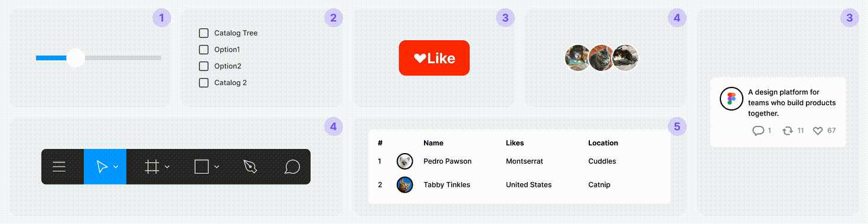Click the white slider handle
Viewport: 868px width, 224px height.
click(76, 58)
